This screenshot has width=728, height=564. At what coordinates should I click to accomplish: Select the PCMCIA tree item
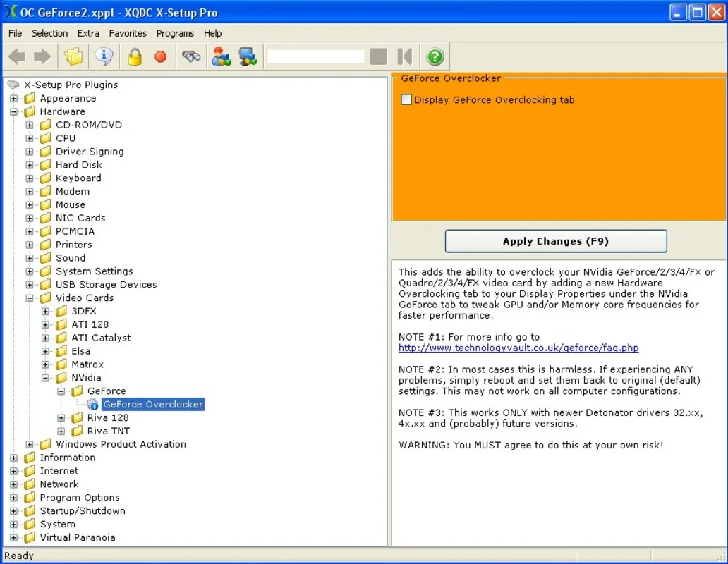[x=75, y=231]
